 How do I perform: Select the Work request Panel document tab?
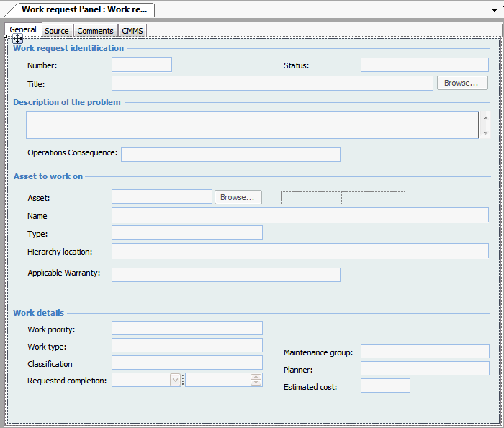tap(84, 9)
